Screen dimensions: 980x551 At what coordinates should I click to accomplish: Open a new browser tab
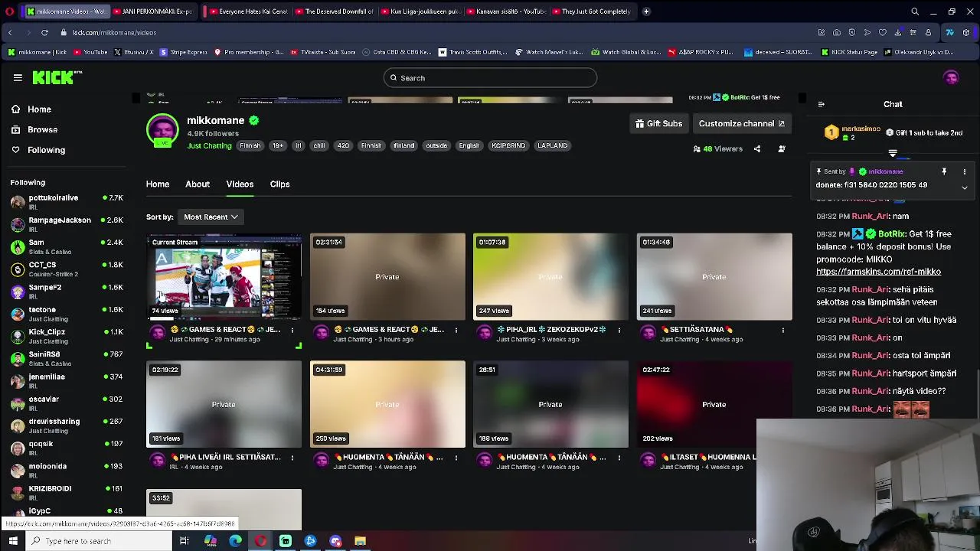click(x=646, y=11)
